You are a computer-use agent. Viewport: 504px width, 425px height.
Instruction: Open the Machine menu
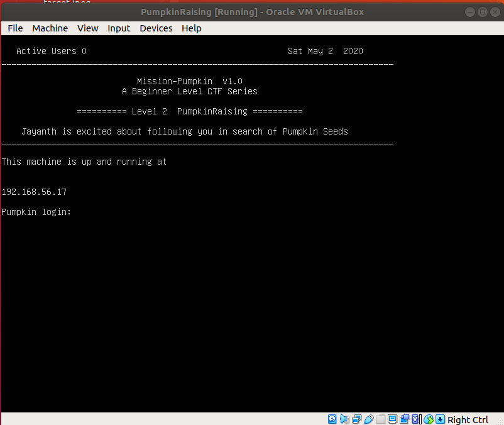50,28
